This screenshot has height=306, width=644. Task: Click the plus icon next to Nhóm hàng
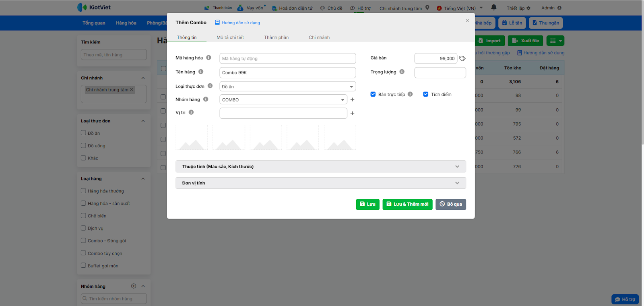click(x=352, y=99)
